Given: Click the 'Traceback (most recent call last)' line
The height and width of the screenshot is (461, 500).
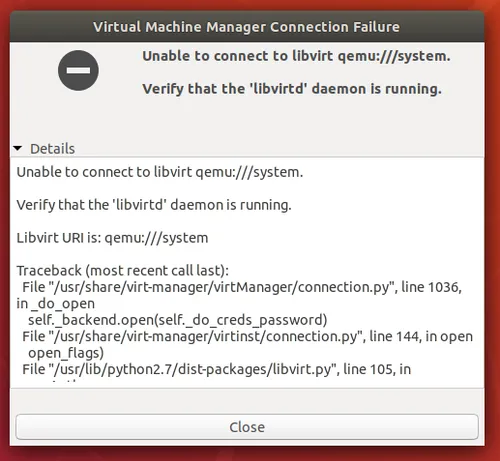Looking at the screenshot, I should (123, 271).
